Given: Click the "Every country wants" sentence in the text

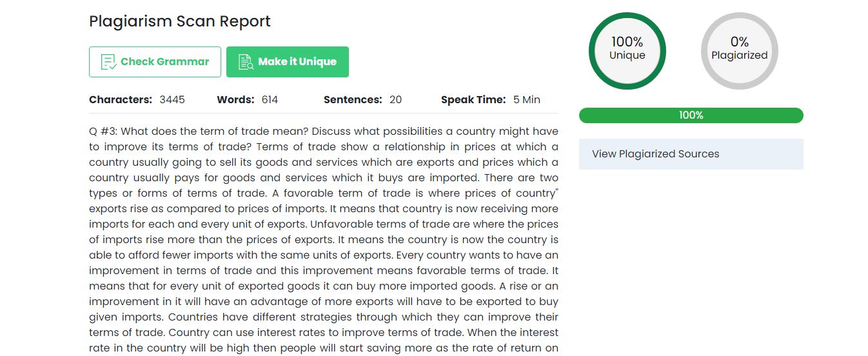Looking at the screenshot, I should (445, 255).
